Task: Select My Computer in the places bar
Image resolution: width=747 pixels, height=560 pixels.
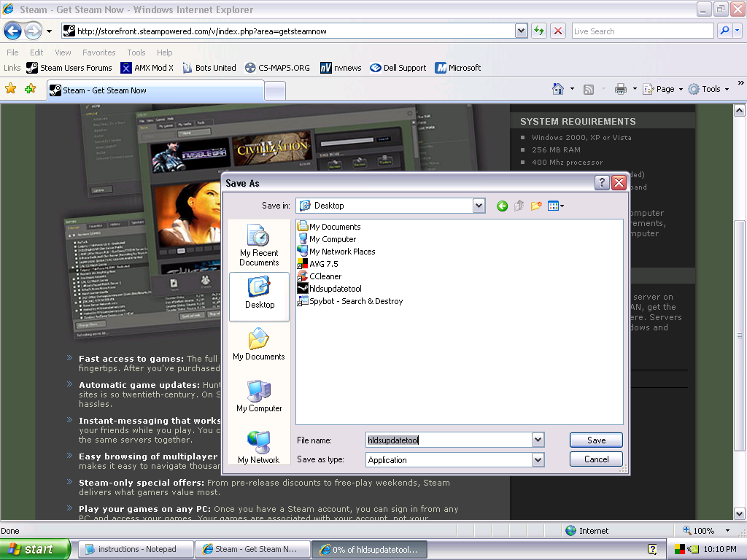Action: (x=259, y=396)
